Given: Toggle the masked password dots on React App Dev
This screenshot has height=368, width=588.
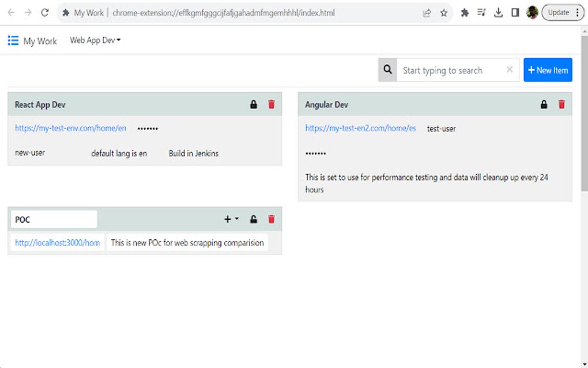Looking at the screenshot, I should tap(147, 128).
